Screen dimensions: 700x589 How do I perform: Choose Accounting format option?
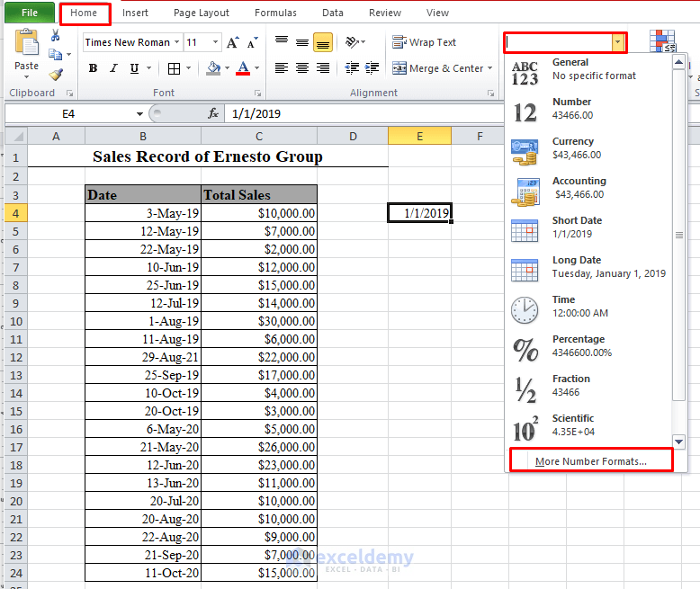pos(588,190)
